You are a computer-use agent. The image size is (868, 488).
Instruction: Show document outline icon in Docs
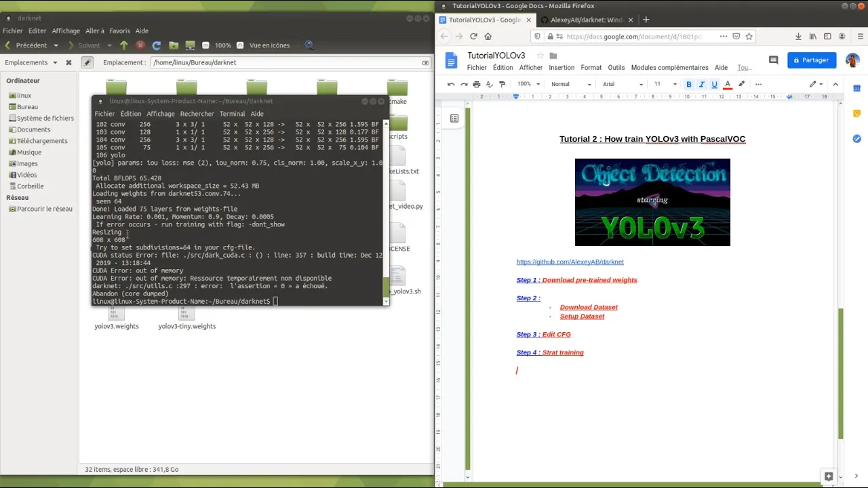click(454, 118)
